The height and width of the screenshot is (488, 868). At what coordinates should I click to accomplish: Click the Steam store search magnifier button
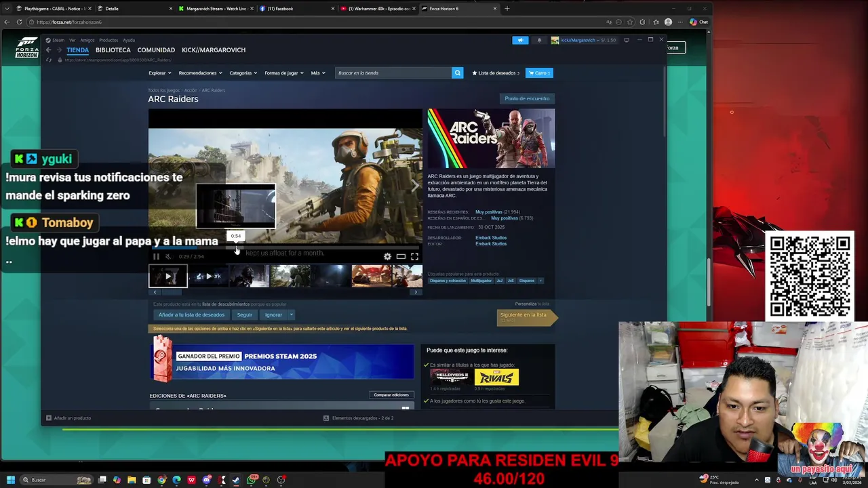point(458,73)
